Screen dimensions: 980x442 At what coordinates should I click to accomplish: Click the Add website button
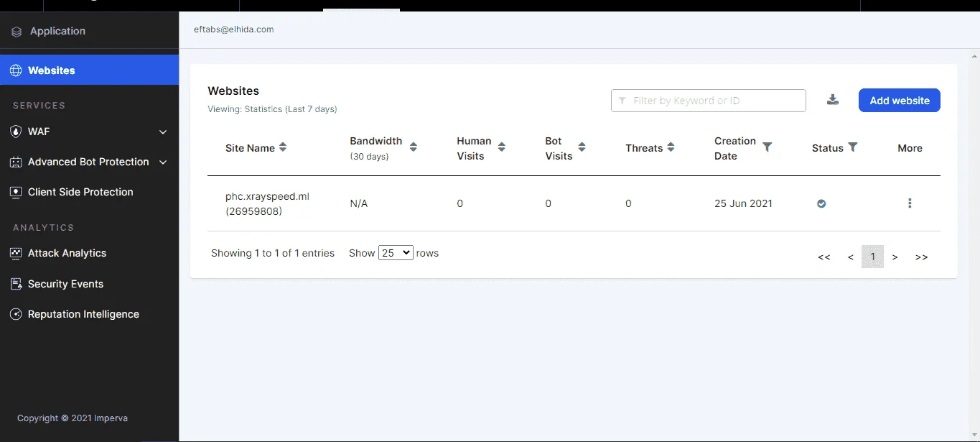click(899, 101)
